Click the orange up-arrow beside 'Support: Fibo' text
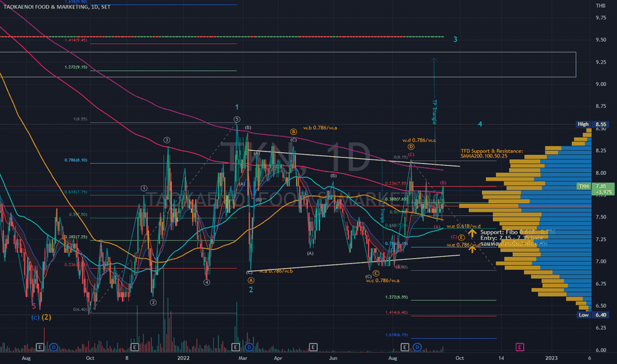The height and width of the screenshot is (364, 617). tap(472, 234)
